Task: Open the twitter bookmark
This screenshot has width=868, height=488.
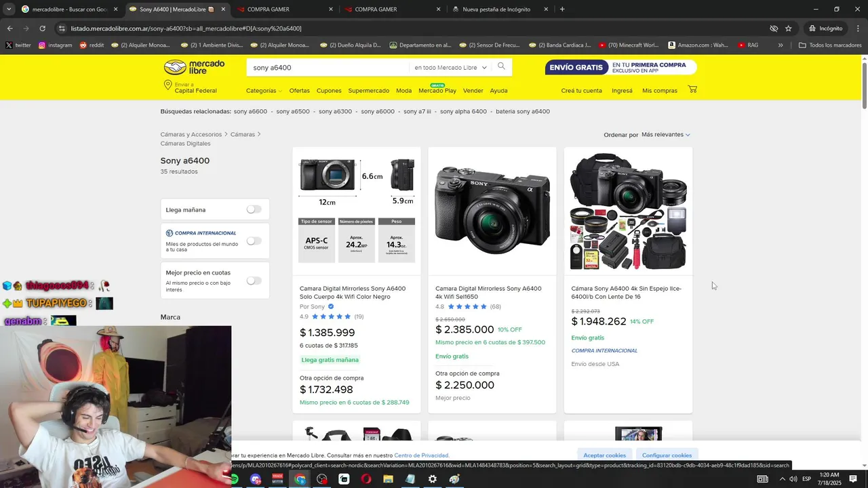Action: tap(18, 45)
